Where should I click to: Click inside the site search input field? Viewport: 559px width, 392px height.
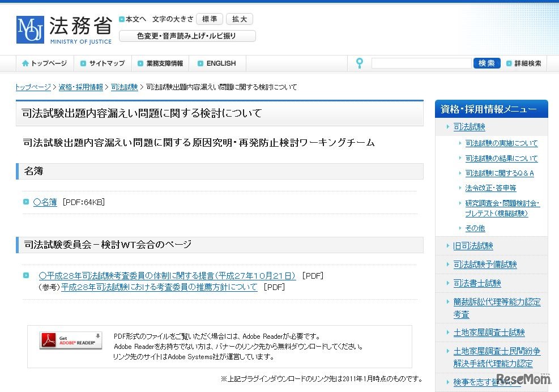click(420, 63)
